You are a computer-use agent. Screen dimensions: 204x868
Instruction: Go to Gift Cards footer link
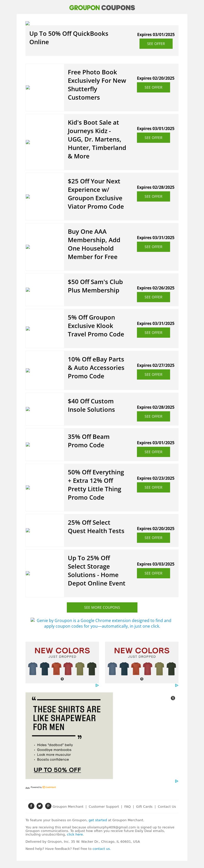(x=144, y=807)
